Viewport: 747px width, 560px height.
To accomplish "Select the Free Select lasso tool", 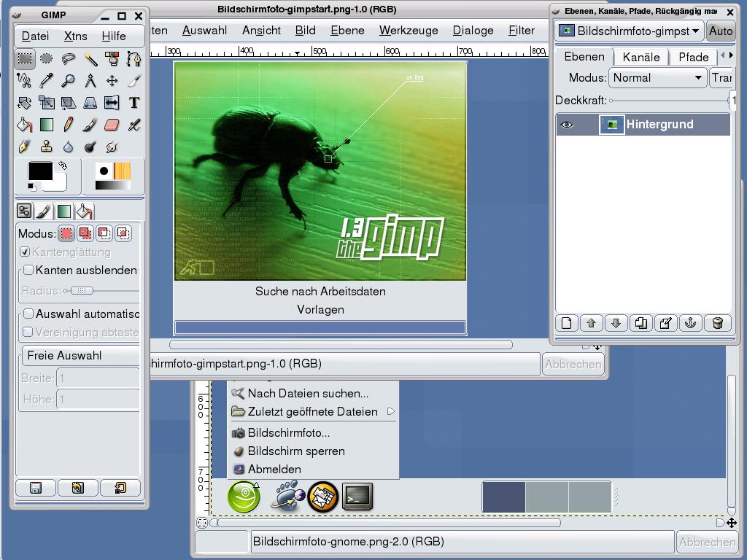I will click(68, 59).
